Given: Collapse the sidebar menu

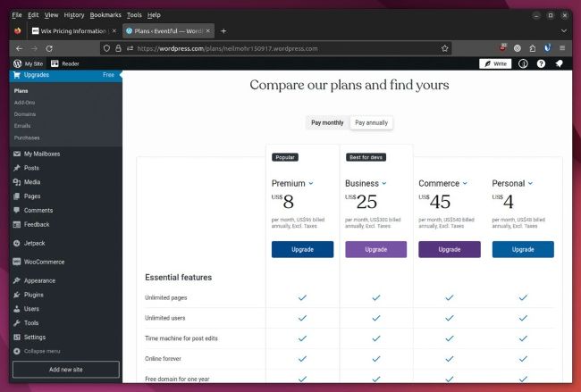Looking at the screenshot, I should (x=41, y=351).
